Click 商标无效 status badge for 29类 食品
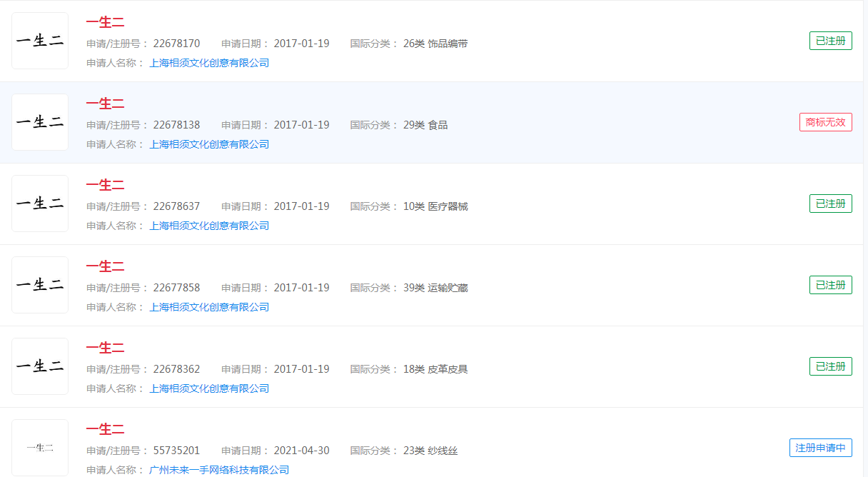868x477 pixels. [825, 122]
